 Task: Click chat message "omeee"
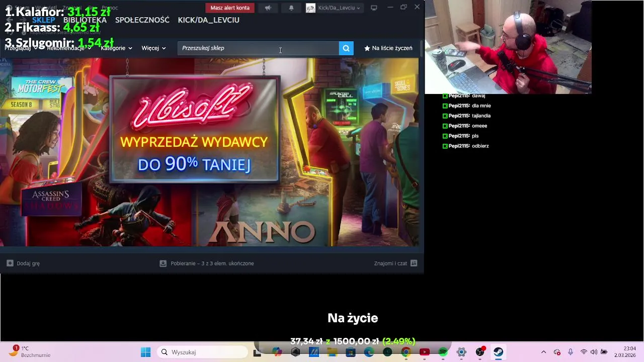point(479,126)
